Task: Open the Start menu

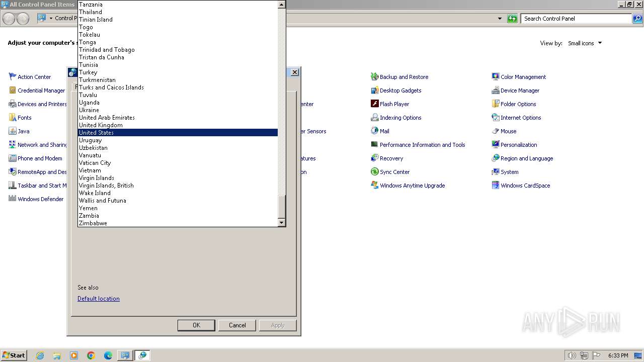Action: (14, 355)
